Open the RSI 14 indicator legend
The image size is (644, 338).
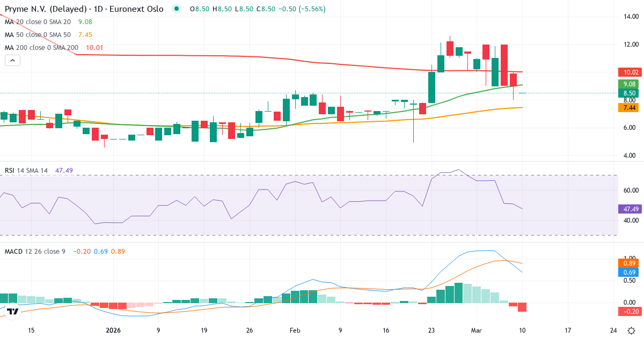(26, 170)
